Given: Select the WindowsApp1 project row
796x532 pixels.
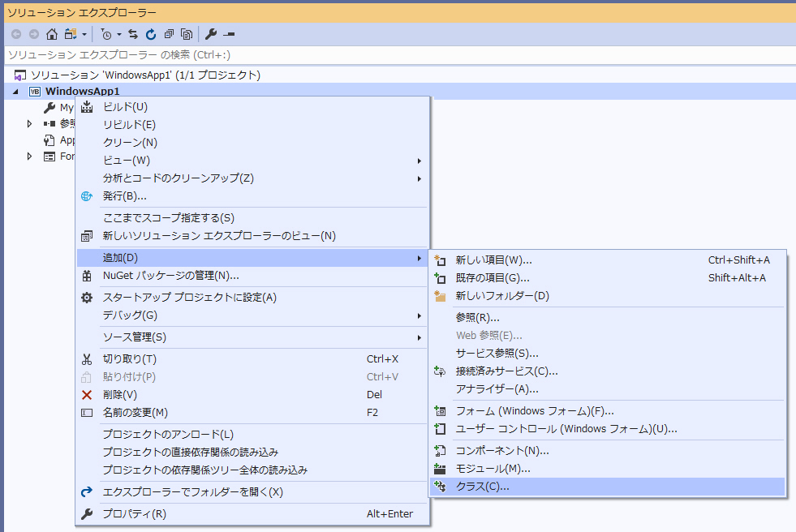Looking at the screenshot, I should click(x=400, y=92).
